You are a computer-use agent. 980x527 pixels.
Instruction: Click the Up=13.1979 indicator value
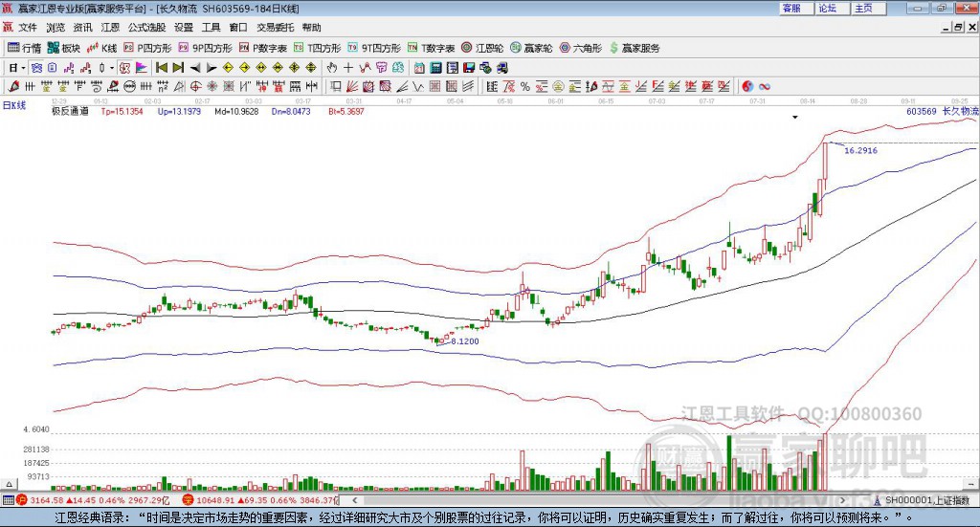tap(179, 111)
